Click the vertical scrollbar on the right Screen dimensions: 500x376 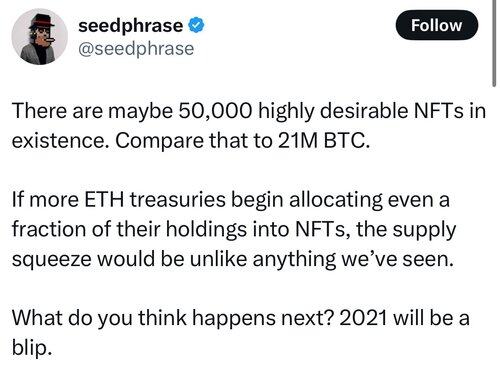pyautogui.click(x=494, y=43)
